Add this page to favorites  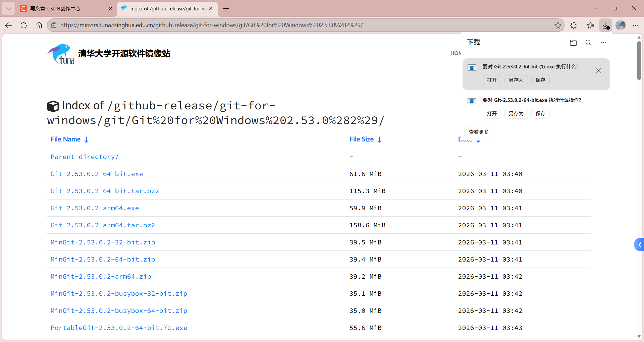tap(558, 25)
